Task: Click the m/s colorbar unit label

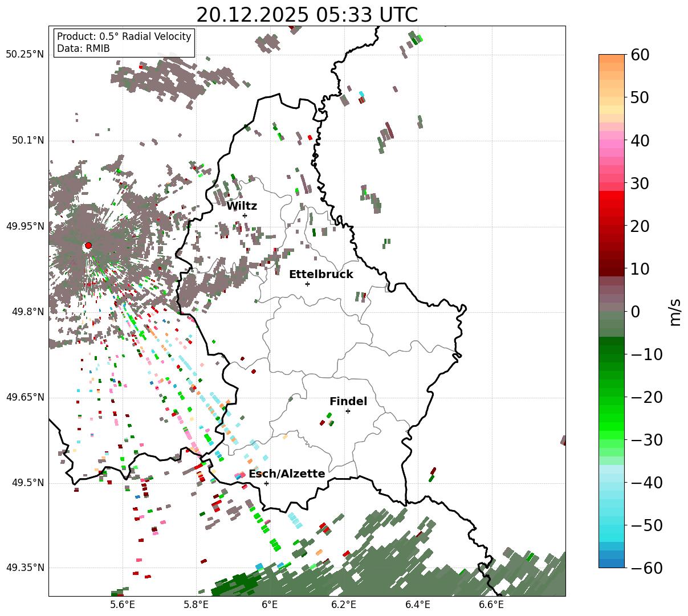Action: click(x=675, y=312)
